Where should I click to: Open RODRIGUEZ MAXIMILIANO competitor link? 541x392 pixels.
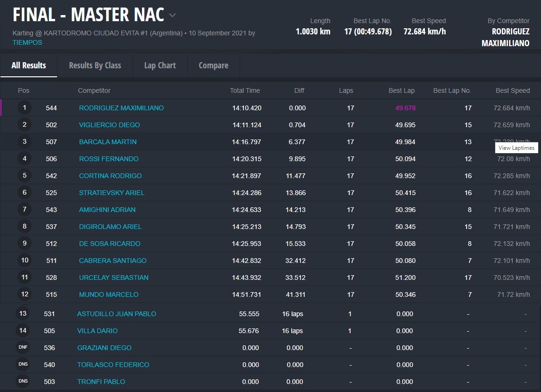click(x=121, y=108)
